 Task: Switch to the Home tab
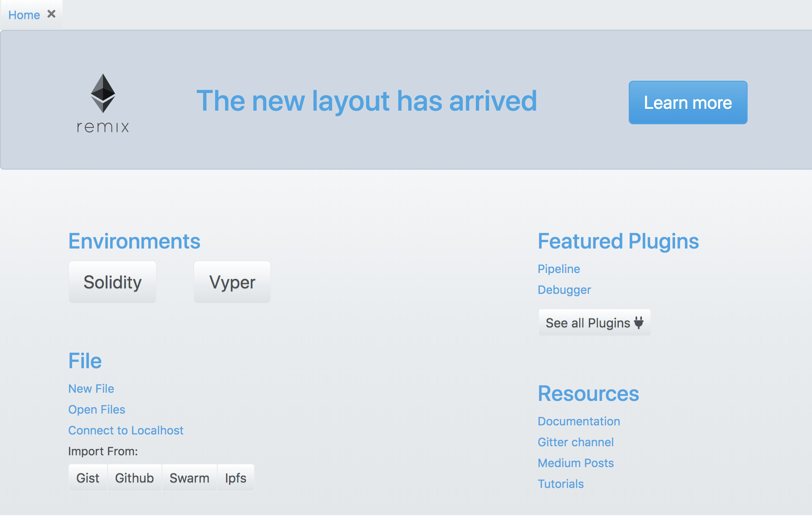[24, 15]
